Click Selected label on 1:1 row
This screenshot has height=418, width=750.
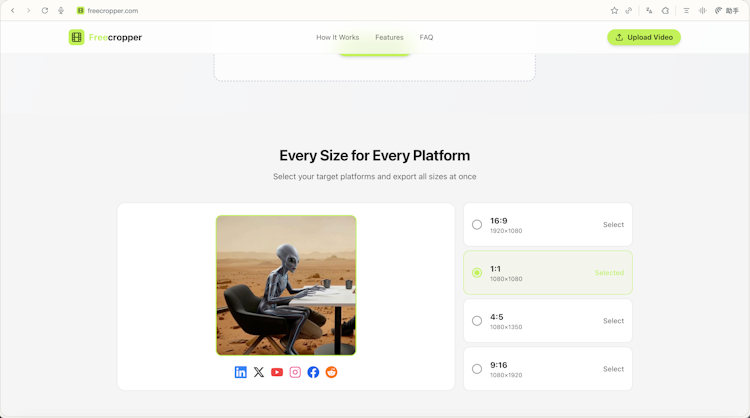coord(609,273)
